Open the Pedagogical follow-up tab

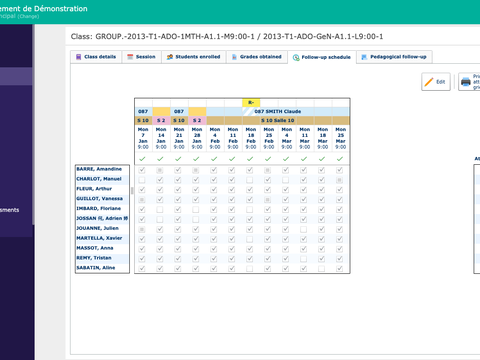pyautogui.click(x=394, y=57)
